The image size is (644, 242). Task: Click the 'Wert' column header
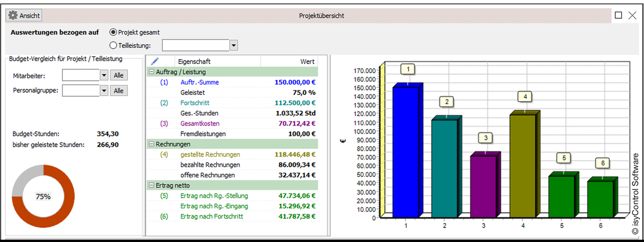tap(307, 61)
